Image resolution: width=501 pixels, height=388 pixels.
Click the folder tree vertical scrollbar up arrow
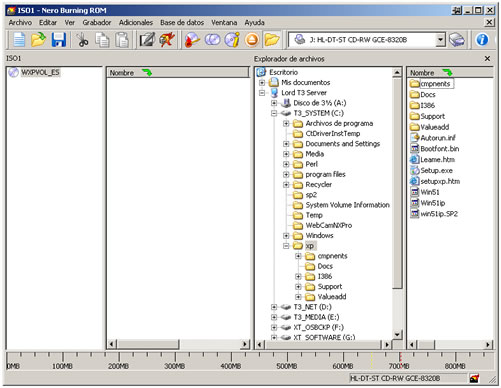(x=397, y=72)
